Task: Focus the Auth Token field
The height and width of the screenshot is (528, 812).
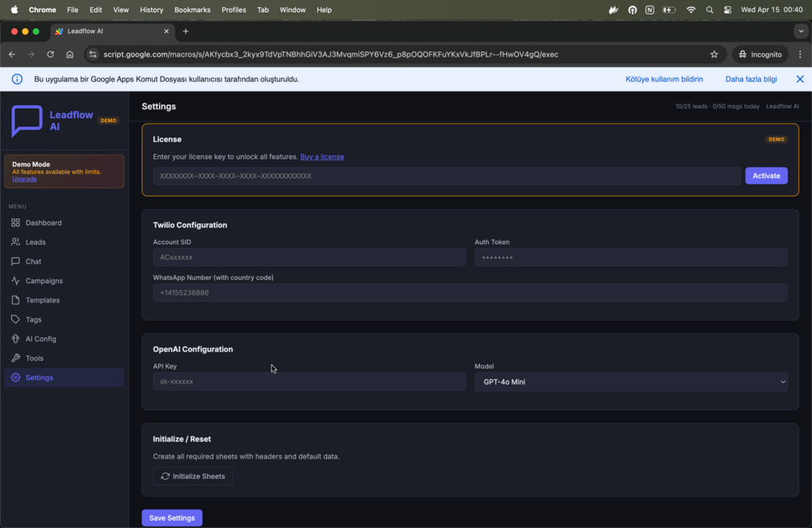Action: (x=631, y=257)
